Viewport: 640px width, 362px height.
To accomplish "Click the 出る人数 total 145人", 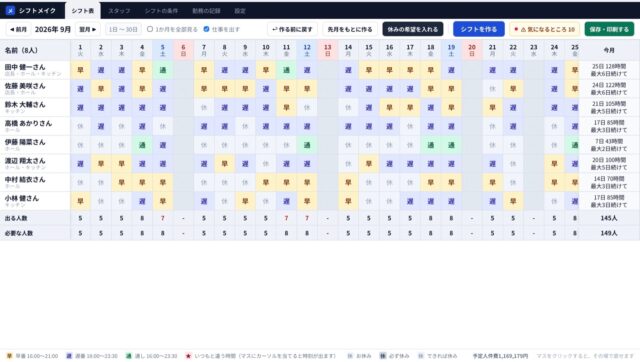I will click(609, 218).
